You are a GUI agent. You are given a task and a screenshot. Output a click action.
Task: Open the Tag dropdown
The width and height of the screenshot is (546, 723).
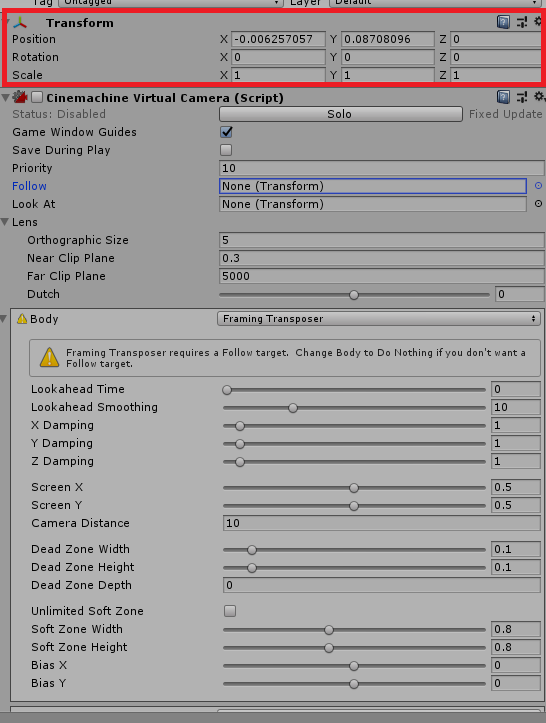point(171,2)
